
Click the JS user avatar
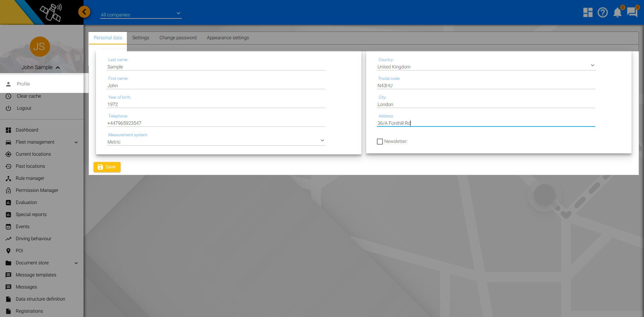point(40,47)
